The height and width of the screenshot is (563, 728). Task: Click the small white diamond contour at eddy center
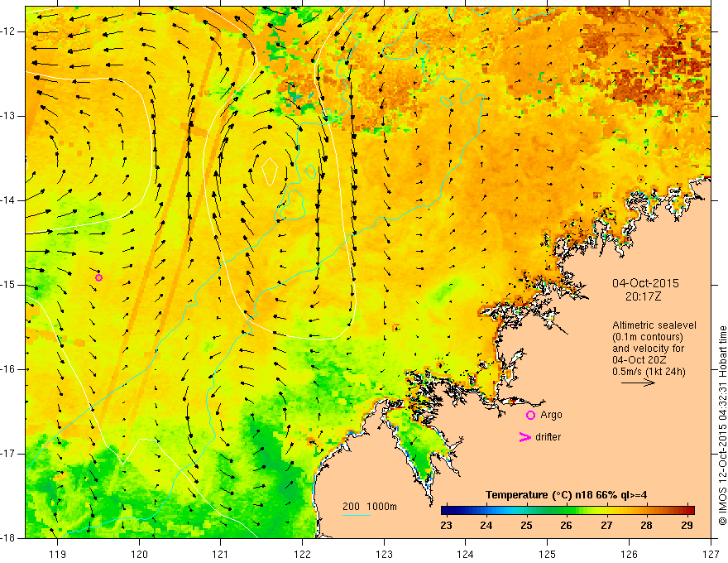[x=270, y=171]
